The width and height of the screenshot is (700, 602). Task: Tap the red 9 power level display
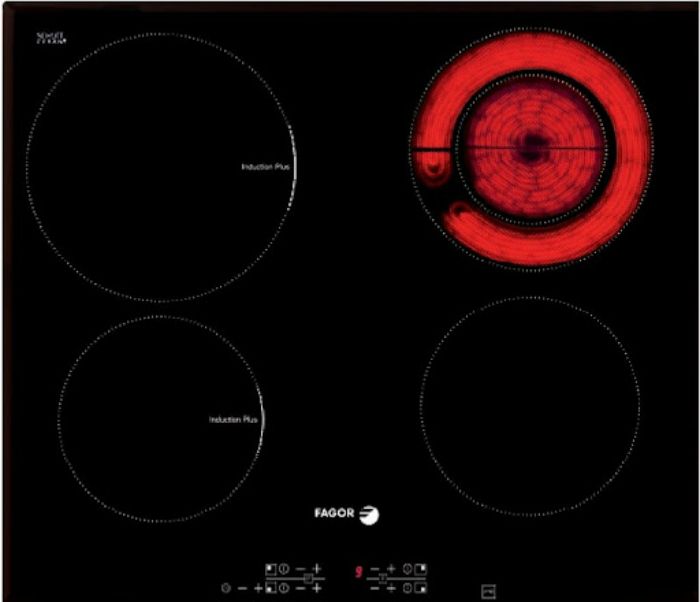point(357,572)
